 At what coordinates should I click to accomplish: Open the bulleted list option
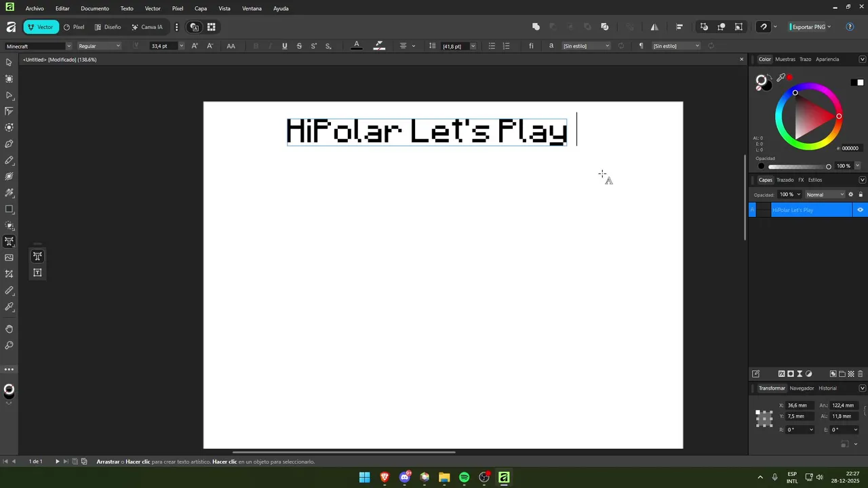[x=492, y=46]
